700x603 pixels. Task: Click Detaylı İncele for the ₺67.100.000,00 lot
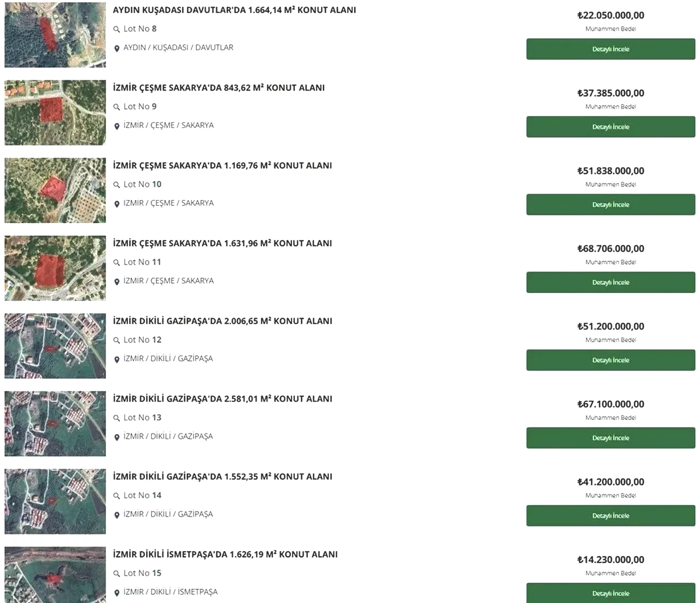coord(611,438)
